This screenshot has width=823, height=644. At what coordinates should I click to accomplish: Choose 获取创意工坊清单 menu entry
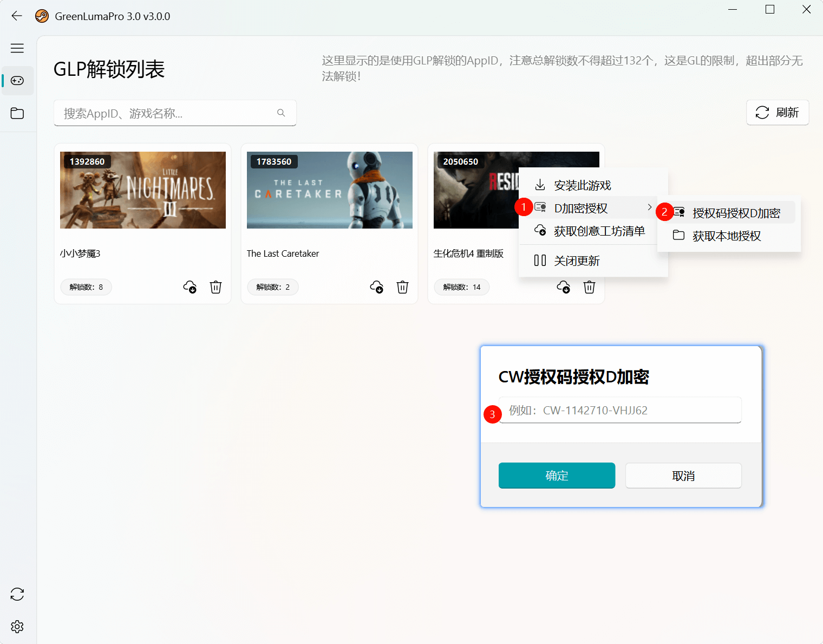(x=598, y=231)
